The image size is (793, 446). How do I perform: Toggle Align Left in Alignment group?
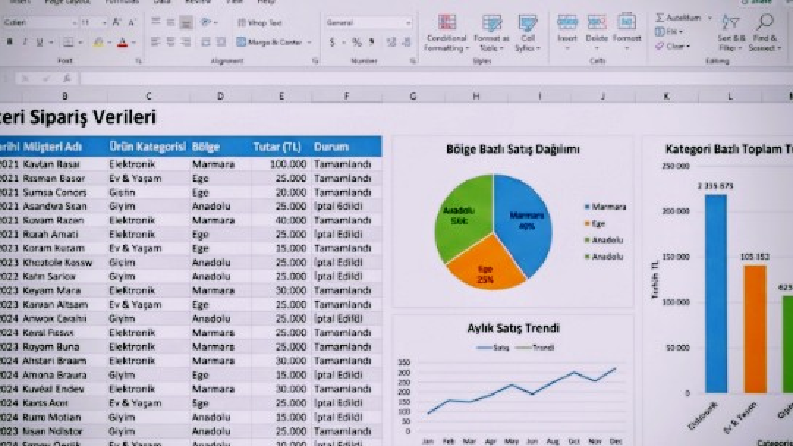click(156, 42)
